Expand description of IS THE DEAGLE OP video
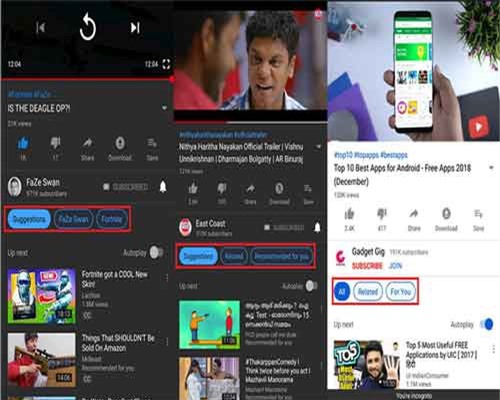The image size is (500, 400). point(164,108)
